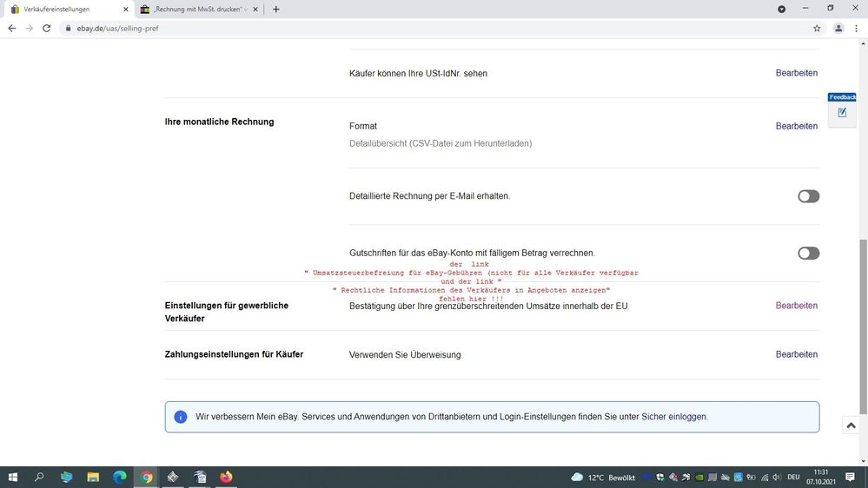Switch the DEU input language indicator

(793, 478)
